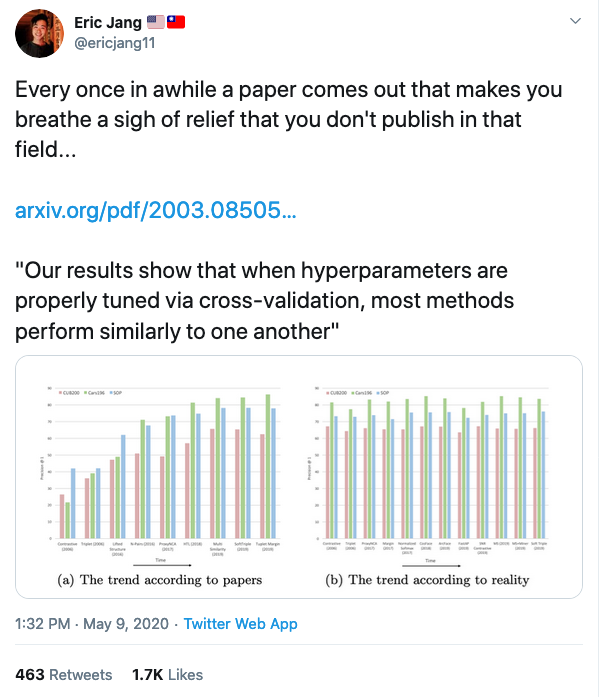Click the Taiwan flag emoji

click(177, 22)
